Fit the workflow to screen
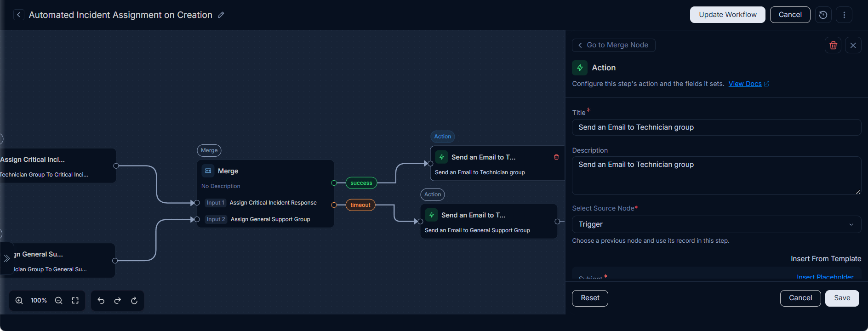 coord(75,301)
